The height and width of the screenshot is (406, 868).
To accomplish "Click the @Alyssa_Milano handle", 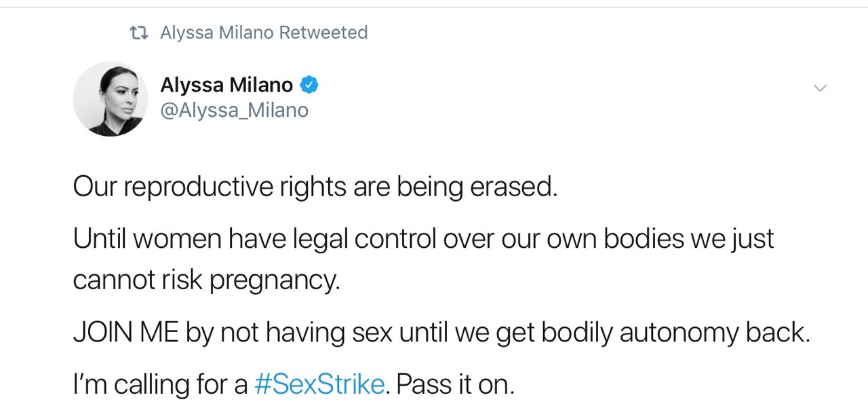I will tap(234, 110).
